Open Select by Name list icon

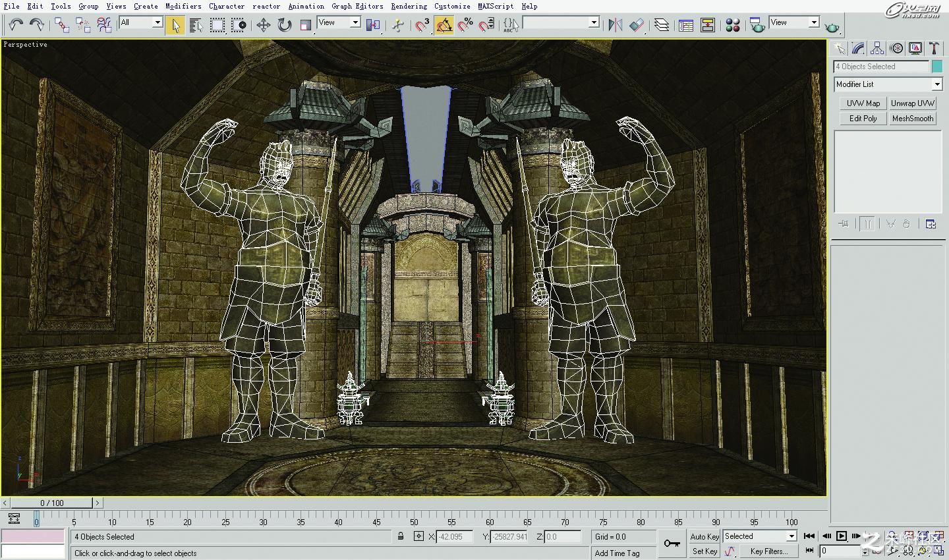(196, 25)
